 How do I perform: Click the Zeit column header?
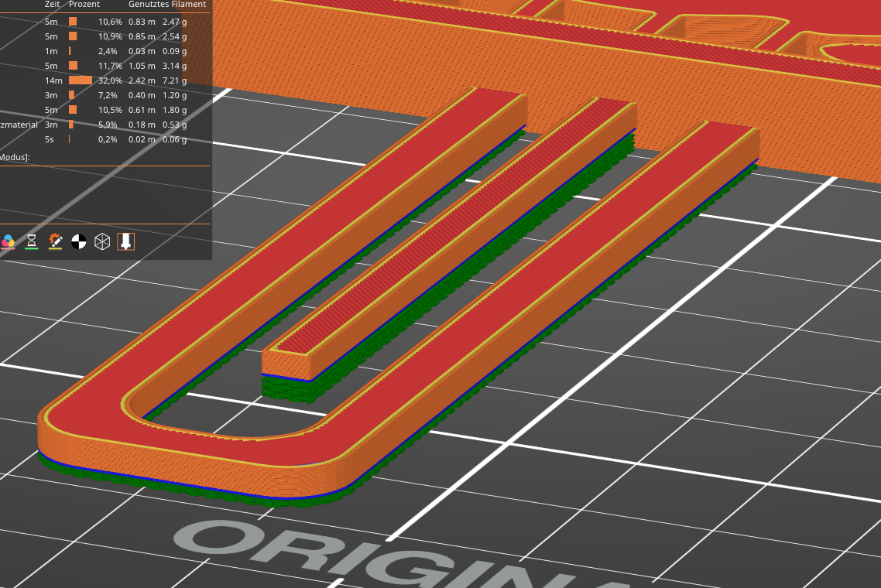tap(52, 4)
